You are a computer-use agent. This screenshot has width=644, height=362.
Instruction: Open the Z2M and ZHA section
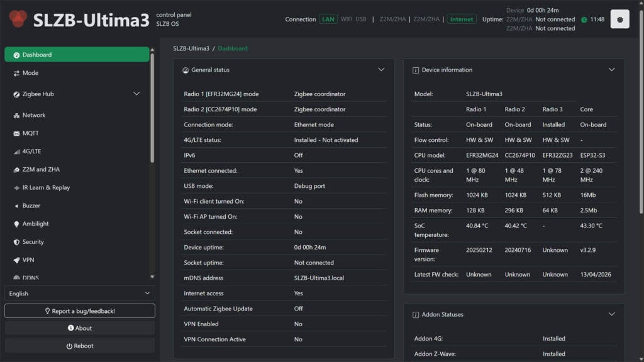pos(38,169)
